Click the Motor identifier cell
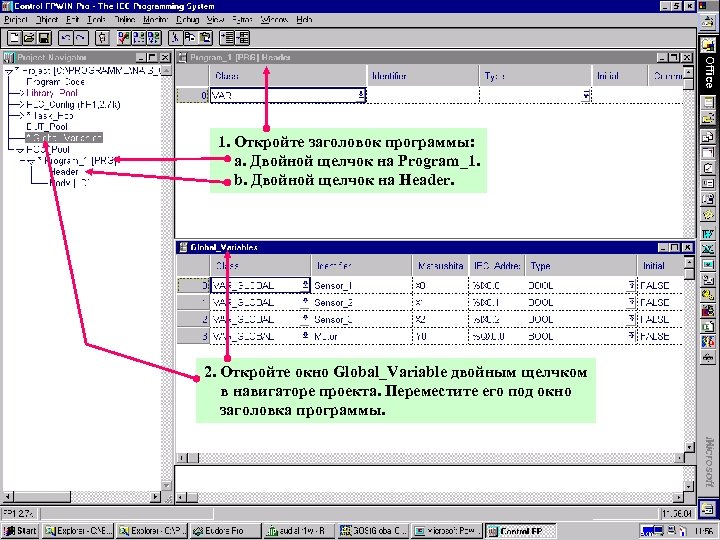 [362, 336]
